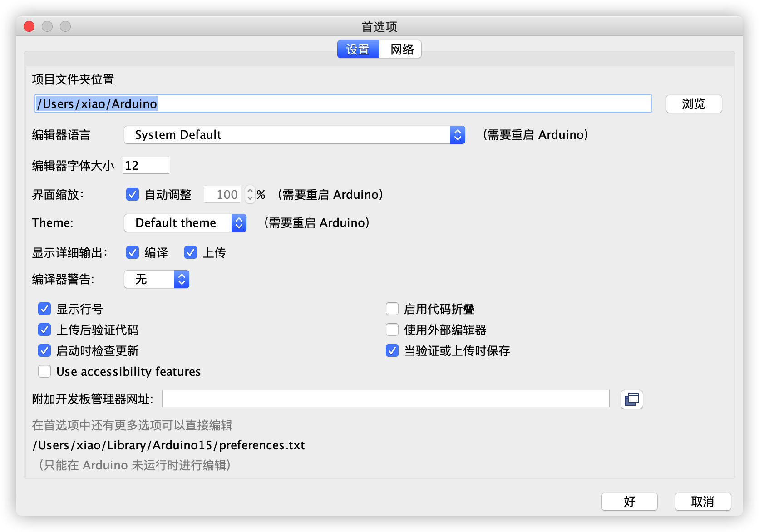Click the 附加开发板管理器网址 input field

[x=386, y=399]
